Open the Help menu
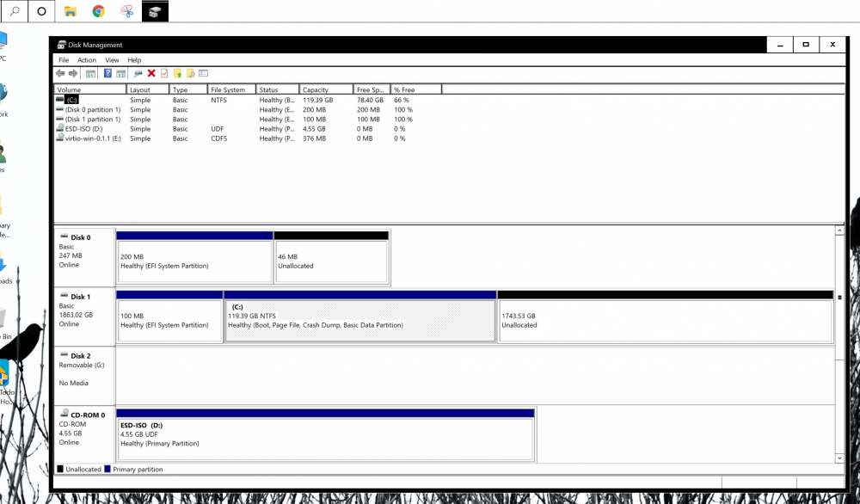This screenshot has width=860, height=504. click(x=134, y=60)
